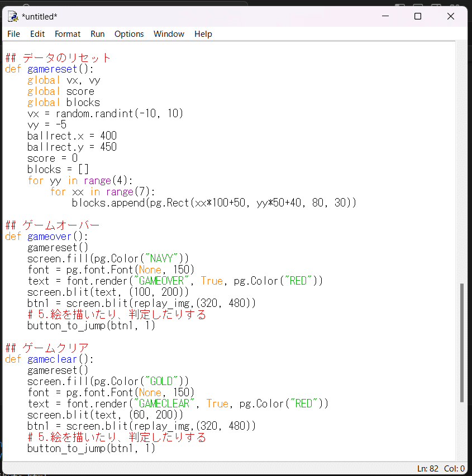The height and width of the screenshot is (476, 472).
Task: Click the window title '*untitled*'
Action: (x=40, y=17)
